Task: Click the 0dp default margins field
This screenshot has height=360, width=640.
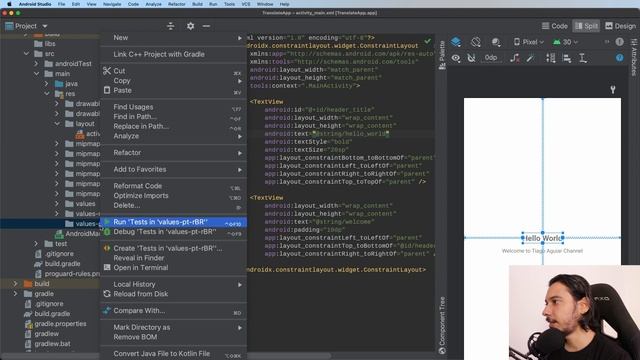Action: pyautogui.click(x=491, y=58)
